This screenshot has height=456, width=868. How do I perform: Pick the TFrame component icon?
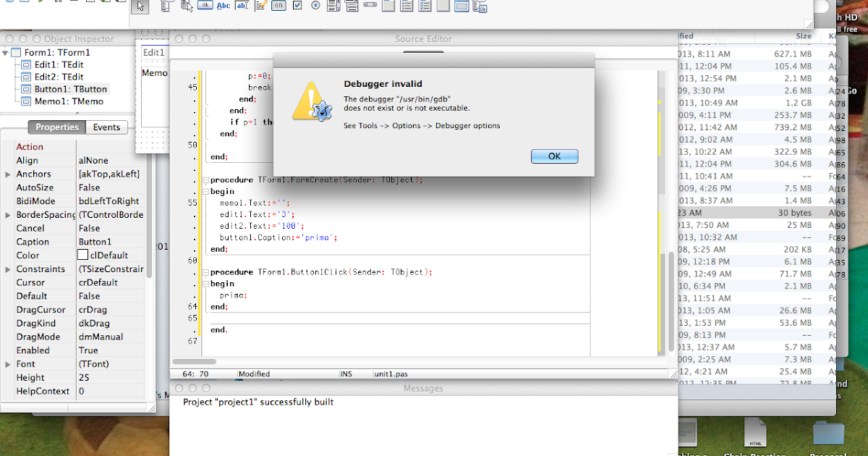tap(461, 7)
